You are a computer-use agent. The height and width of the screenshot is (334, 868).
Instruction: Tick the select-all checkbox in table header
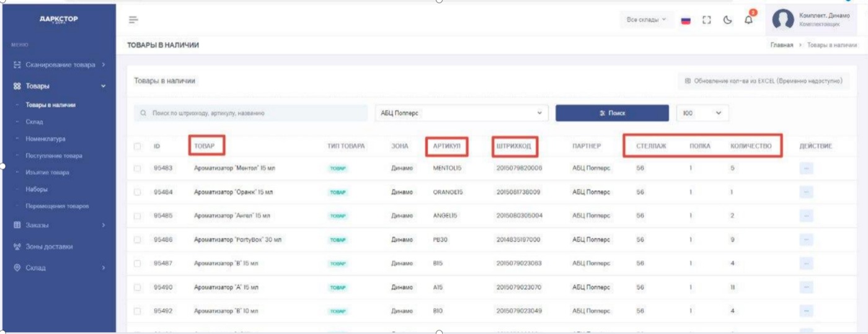137,146
